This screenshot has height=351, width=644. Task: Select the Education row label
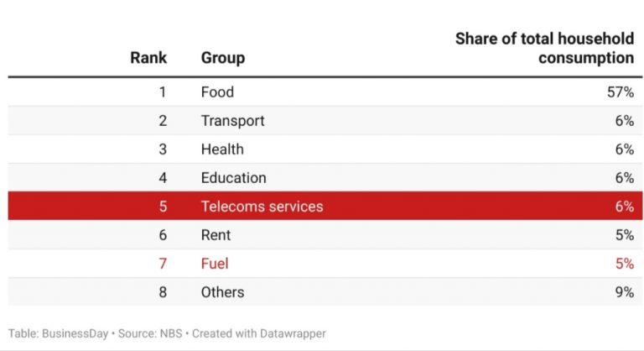[233, 178]
